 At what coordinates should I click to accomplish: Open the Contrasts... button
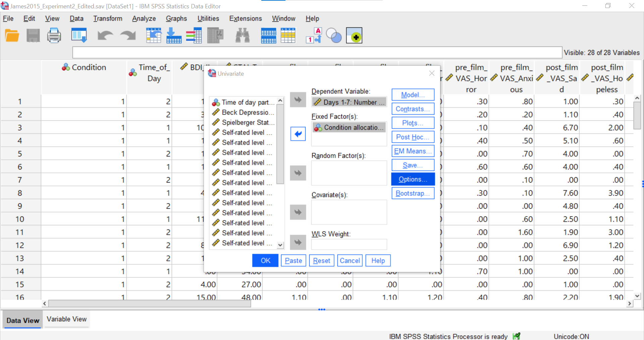coord(413,109)
